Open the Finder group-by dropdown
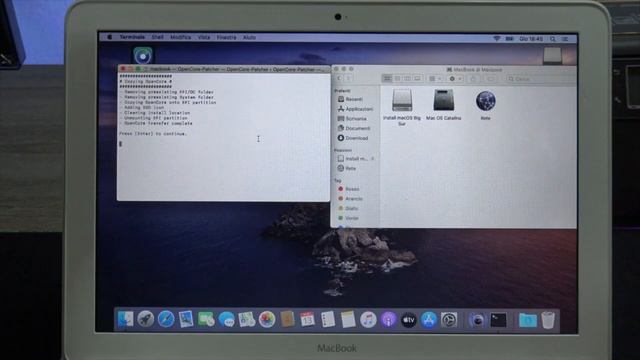Screen dimensions: 640x360 (x=435, y=78)
